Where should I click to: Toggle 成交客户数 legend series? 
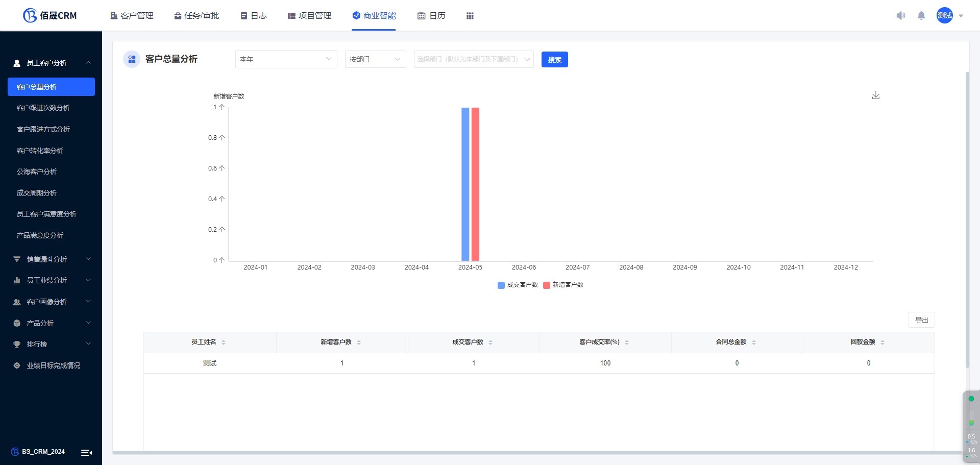point(518,285)
